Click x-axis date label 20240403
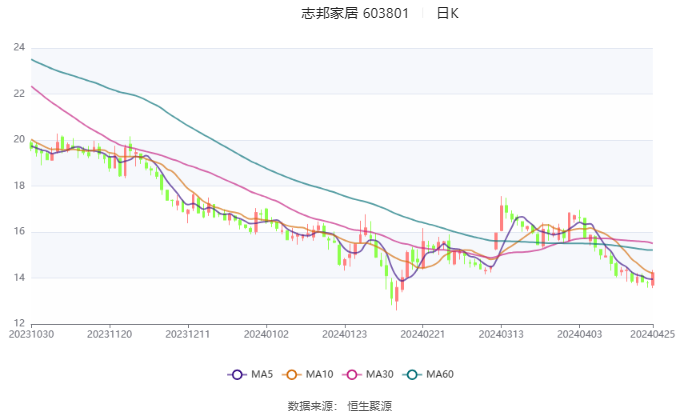The image size is (680, 413). tap(579, 334)
